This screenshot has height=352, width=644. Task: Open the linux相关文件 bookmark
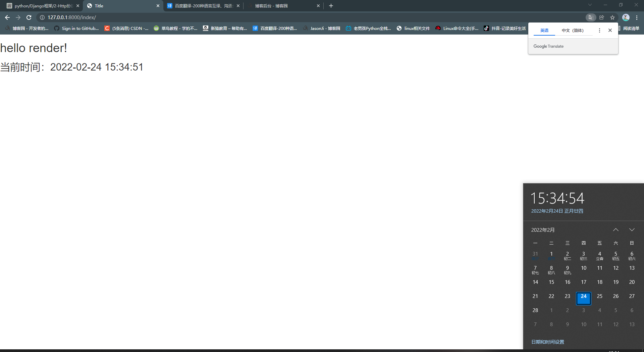pyautogui.click(x=413, y=29)
